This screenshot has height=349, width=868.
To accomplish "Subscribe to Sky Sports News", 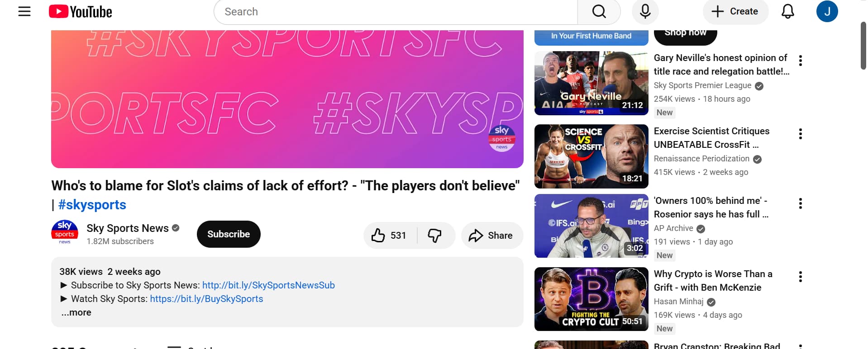I will pos(229,234).
